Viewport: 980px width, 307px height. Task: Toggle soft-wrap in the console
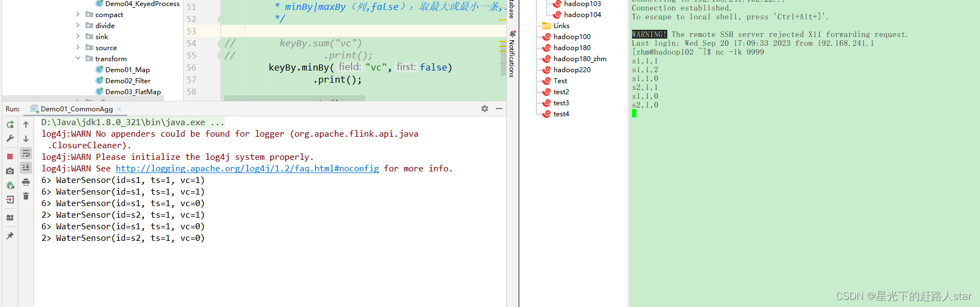26,153
